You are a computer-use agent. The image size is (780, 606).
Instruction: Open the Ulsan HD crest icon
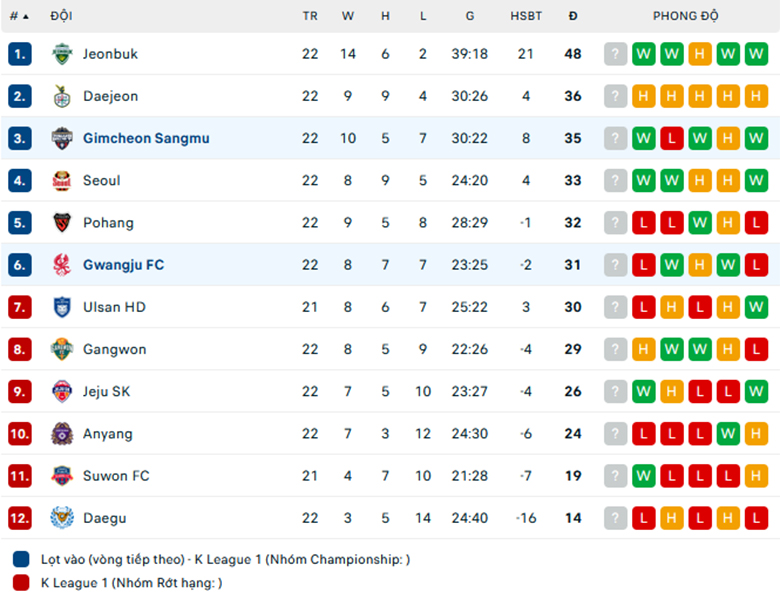[62, 307]
